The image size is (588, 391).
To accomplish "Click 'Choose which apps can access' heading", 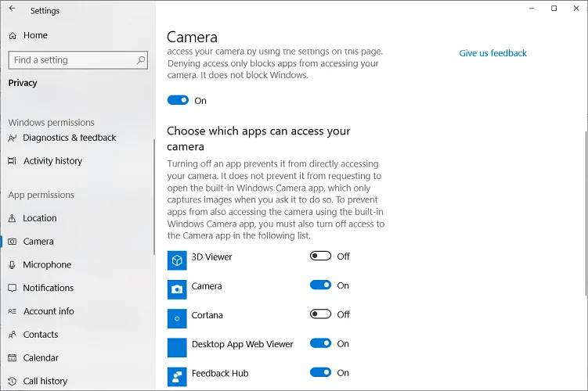I will 258,138.
